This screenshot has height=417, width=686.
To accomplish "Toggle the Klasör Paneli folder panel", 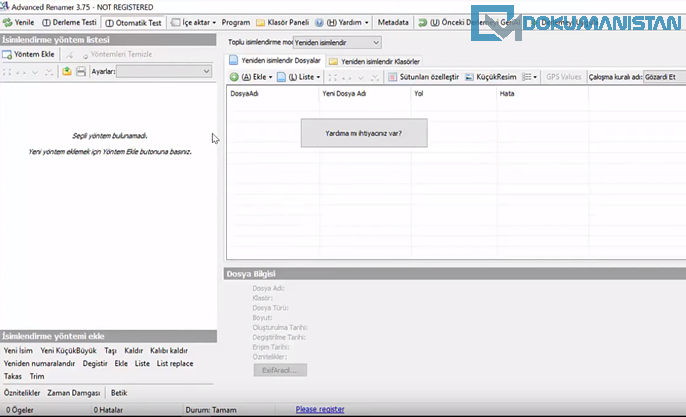I will tap(283, 22).
